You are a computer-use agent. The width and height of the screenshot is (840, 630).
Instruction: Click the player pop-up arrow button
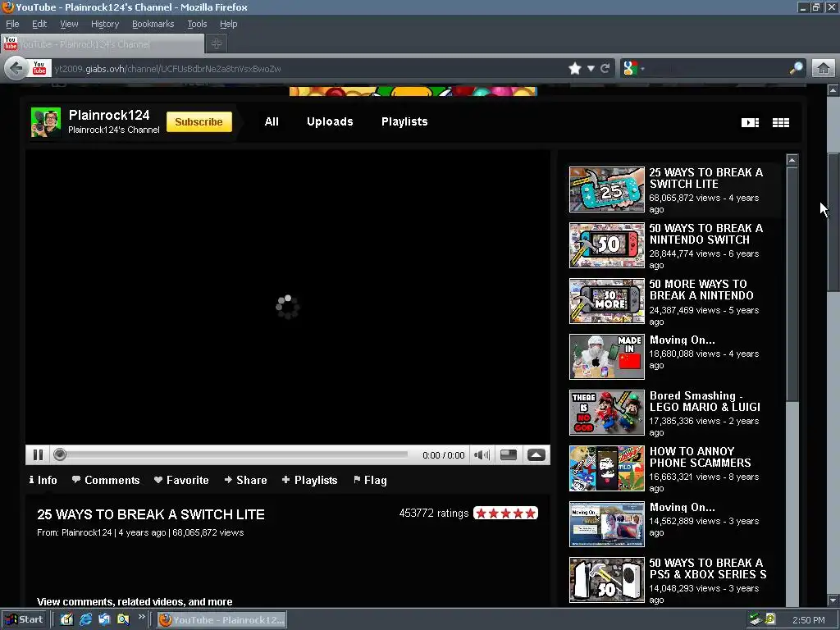pyautogui.click(x=536, y=454)
